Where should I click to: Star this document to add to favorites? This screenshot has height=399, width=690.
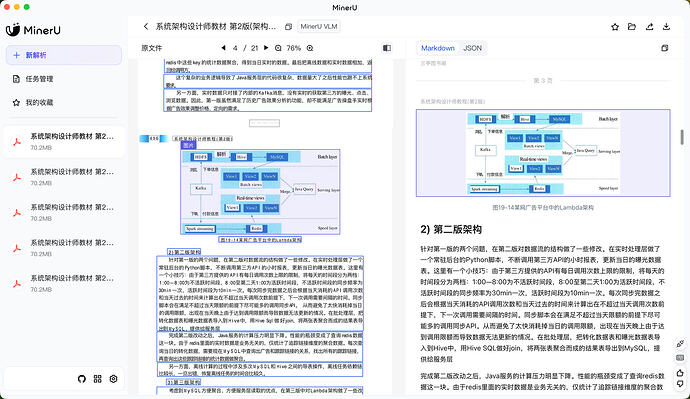(x=615, y=27)
